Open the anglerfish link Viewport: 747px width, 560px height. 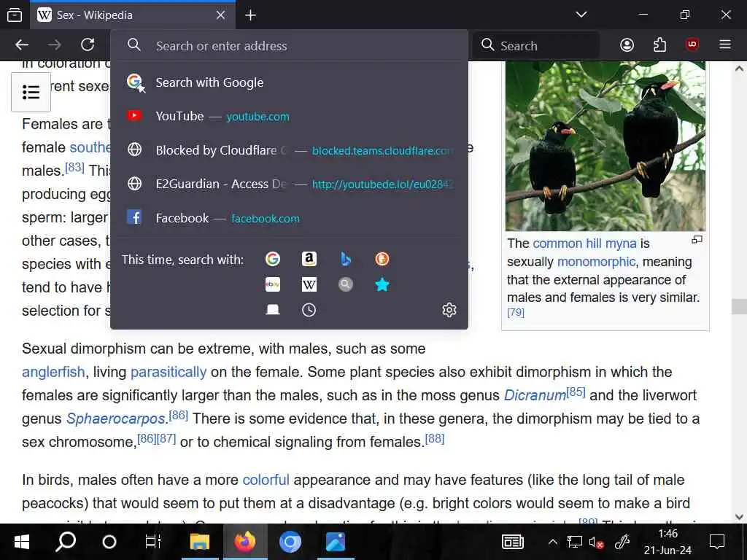(53, 372)
